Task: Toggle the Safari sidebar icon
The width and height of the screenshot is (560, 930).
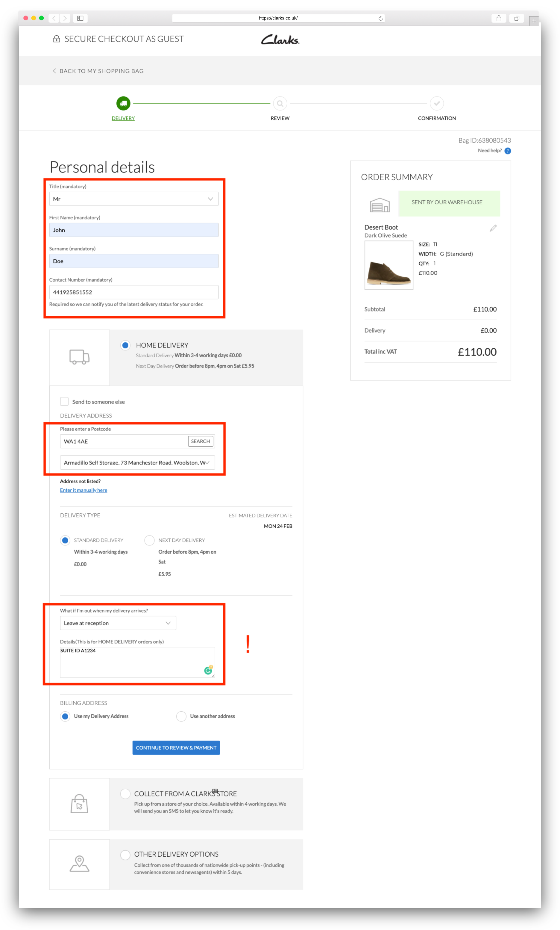Action: pyautogui.click(x=80, y=18)
